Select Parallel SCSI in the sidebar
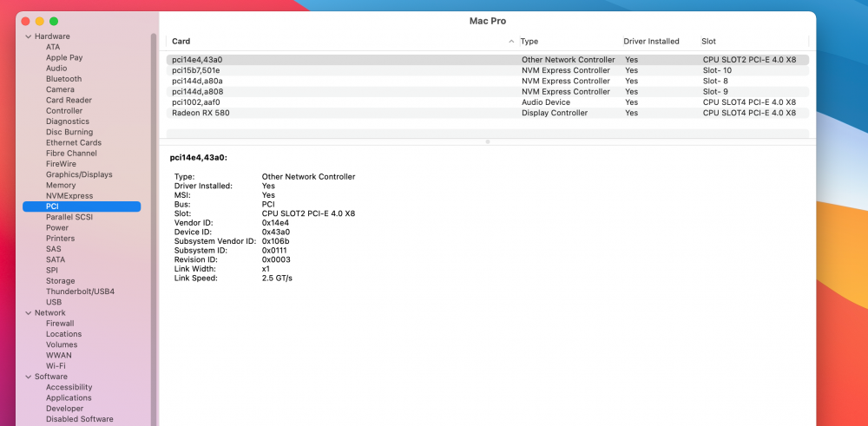 tap(69, 217)
